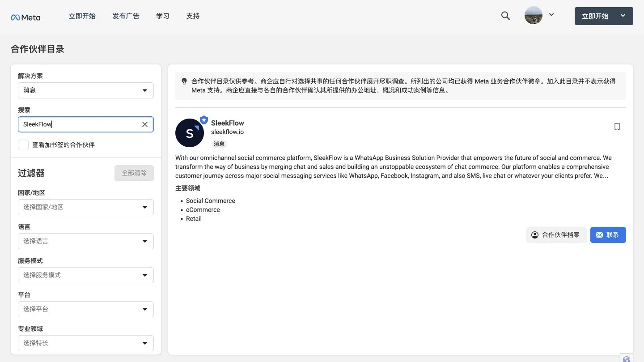Click the 消息 tag on SleekFlow
Viewport: 644px width, 362px height.
coord(219,144)
